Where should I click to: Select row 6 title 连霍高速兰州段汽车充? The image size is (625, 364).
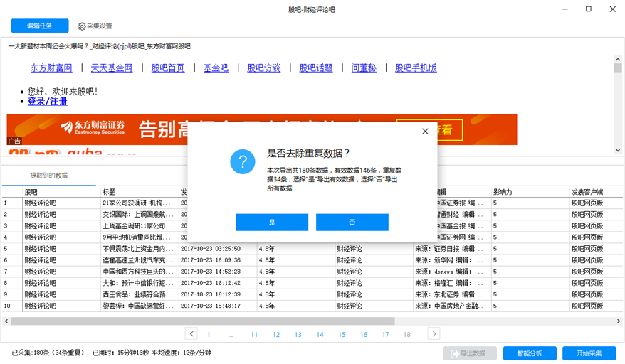tap(138, 260)
